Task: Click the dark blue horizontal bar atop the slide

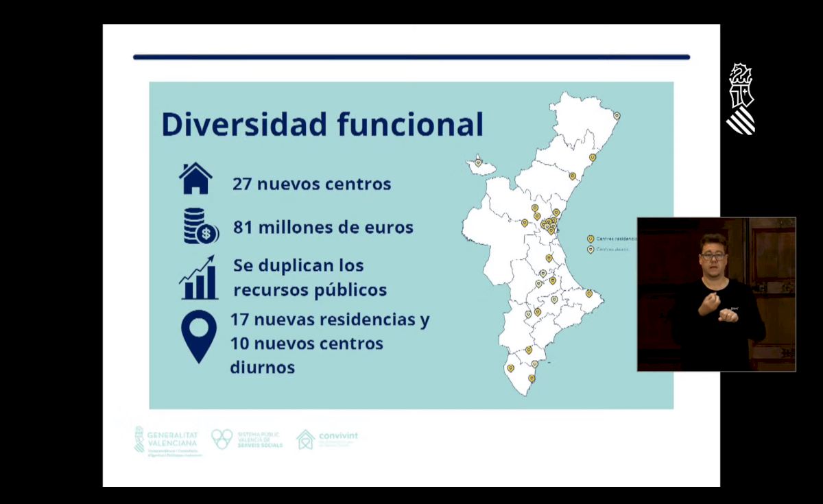Action: [411, 57]
